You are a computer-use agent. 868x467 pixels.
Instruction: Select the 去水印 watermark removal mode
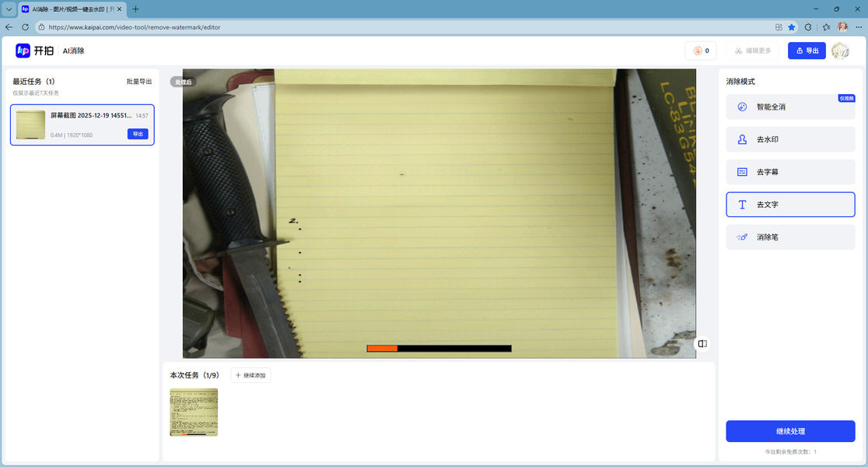790,139
